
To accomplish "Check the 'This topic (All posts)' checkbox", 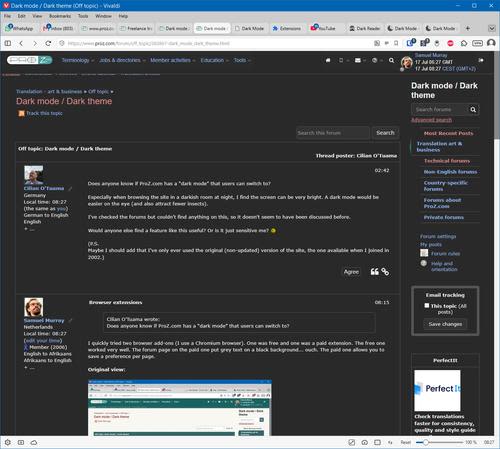I will pos(427,305).
